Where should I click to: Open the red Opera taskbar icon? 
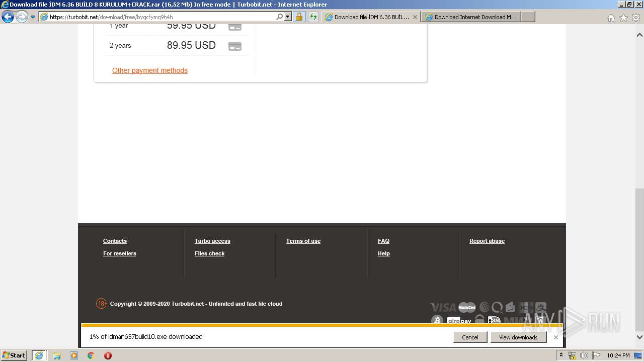(x=108, y=355)
